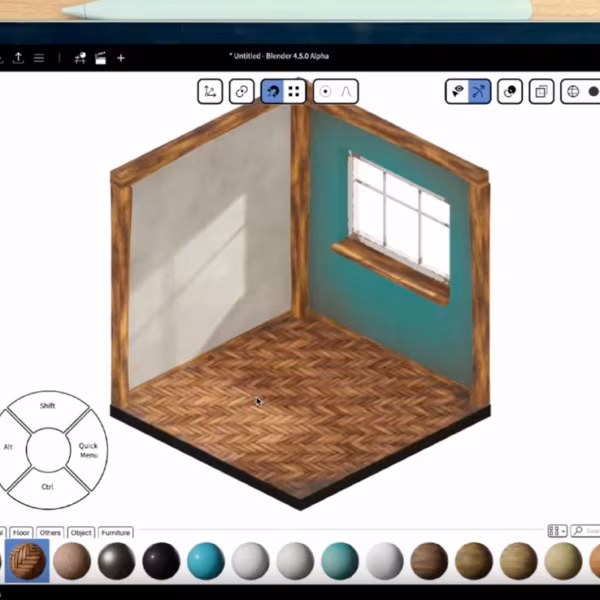Toggle the show gizmo arrows button
This screenshot has width=600, height=600.
pos(479,91)
